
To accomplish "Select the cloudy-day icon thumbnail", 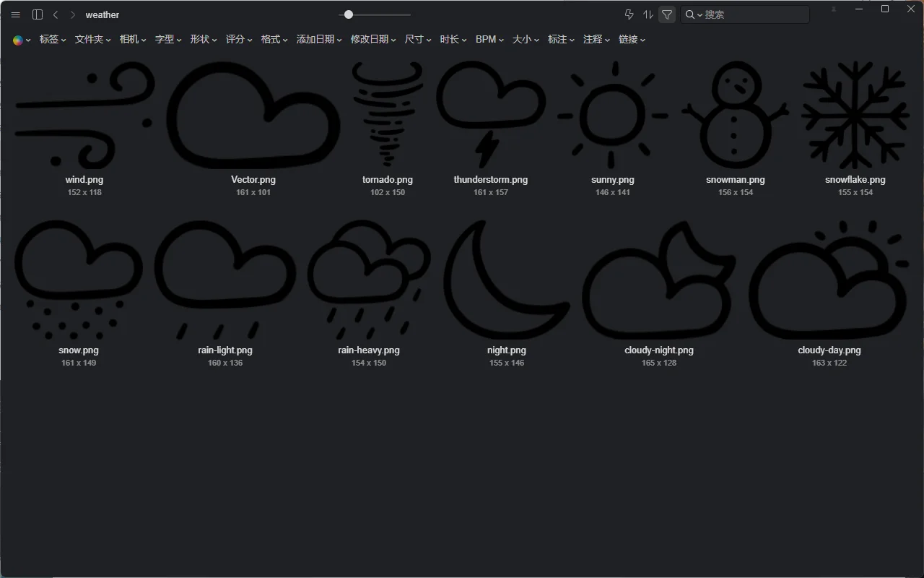I will 829,281.
